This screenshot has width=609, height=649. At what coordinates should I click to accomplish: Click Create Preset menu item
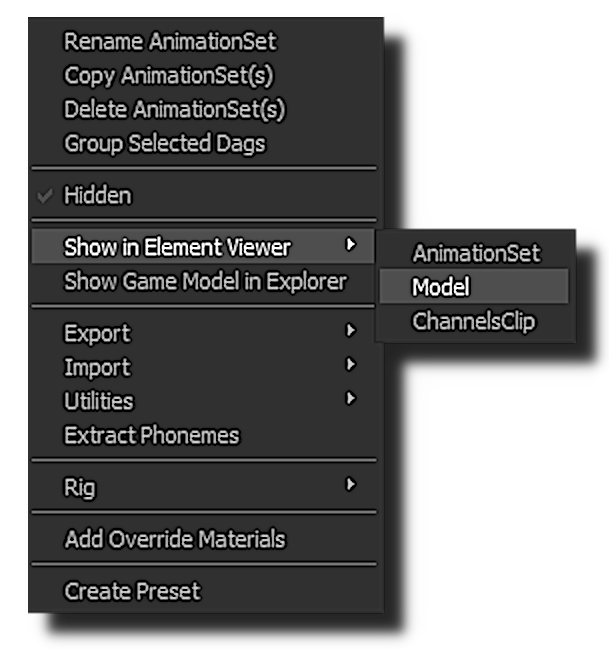133,592
